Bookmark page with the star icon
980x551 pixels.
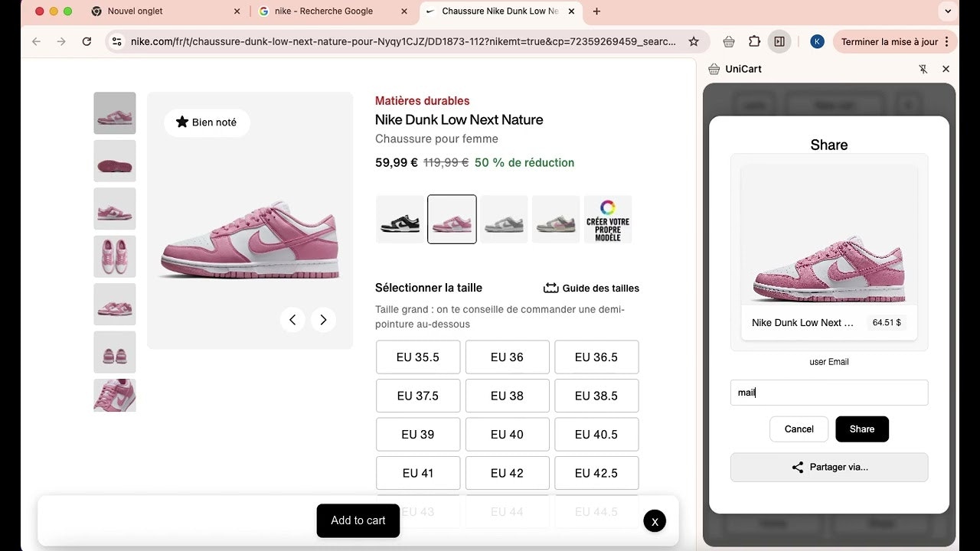pyautogui.click(x=694, y=41)
